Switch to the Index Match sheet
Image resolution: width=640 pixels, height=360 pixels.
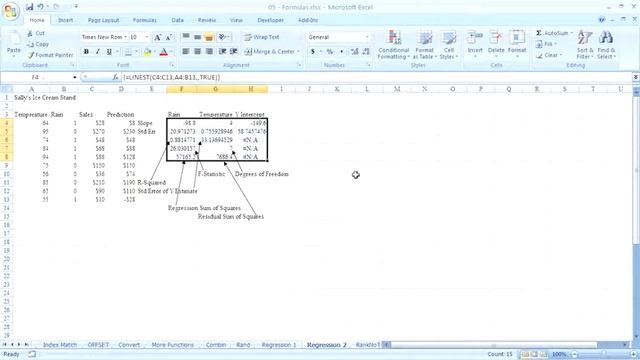coord(60,345)
